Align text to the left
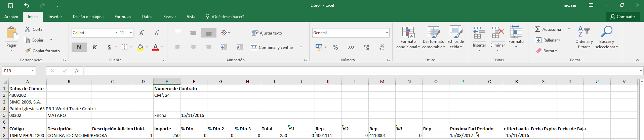This screenshot has height=140, width=644. [x=178, y=47]
